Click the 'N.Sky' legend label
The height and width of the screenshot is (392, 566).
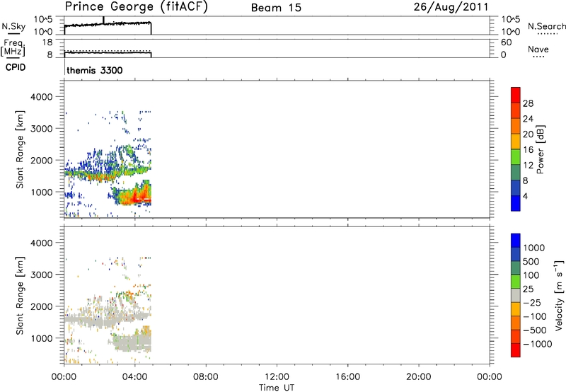click(x=13, y=26)
